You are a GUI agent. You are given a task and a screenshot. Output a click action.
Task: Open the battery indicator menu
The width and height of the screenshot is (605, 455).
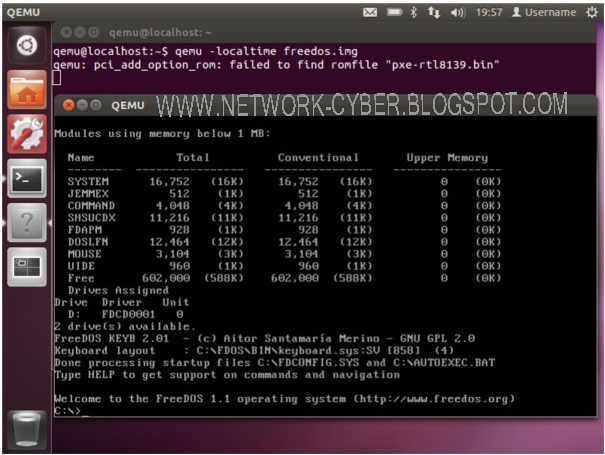394,12
